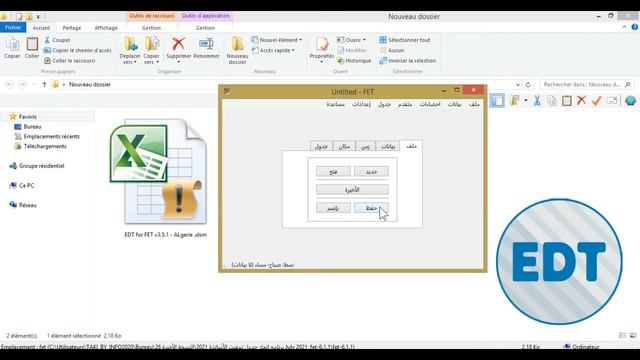Click the Renommer icon
Image resolution: width=640 pixels, height=360 pixels.
tap(206, 44)
